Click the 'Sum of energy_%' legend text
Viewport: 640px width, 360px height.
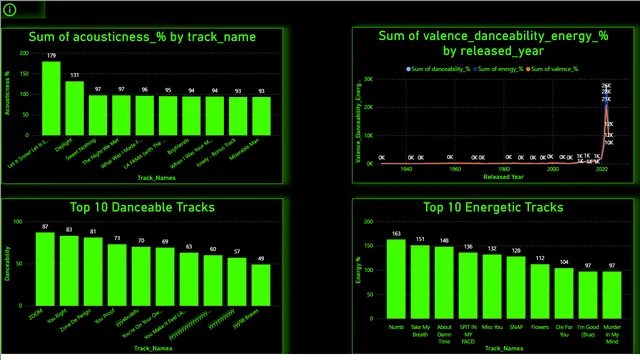pos(500,69)
